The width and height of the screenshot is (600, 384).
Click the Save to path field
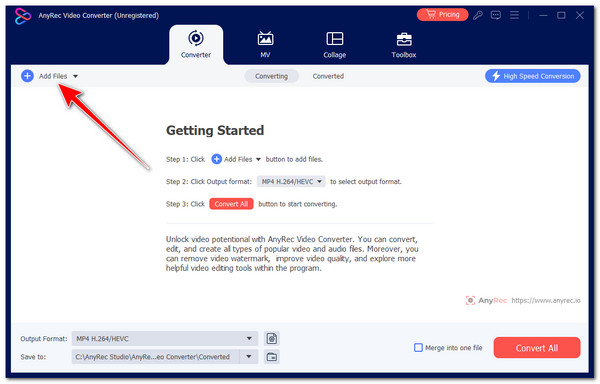155,357
